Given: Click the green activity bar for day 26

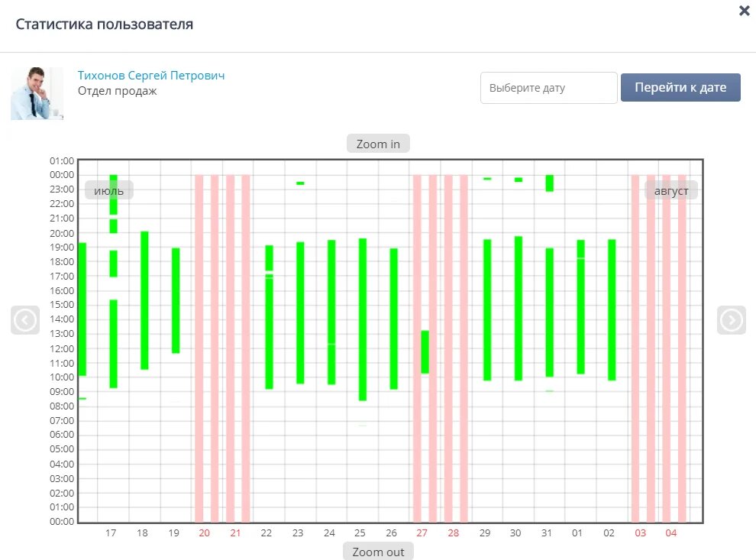Looking at the screenshot, I should (x=393, y=319).
